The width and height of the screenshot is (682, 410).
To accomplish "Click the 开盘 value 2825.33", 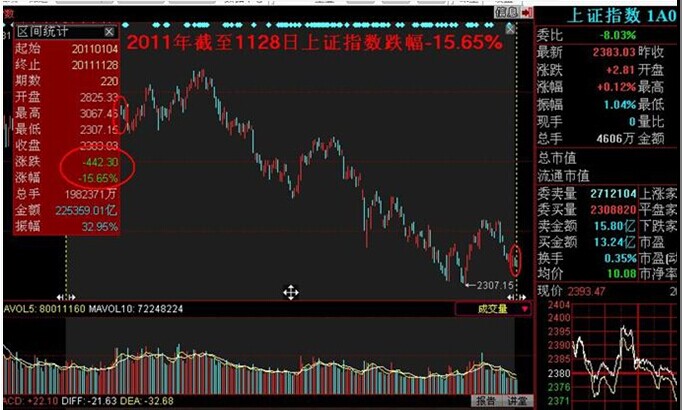I will pos(99,97).
